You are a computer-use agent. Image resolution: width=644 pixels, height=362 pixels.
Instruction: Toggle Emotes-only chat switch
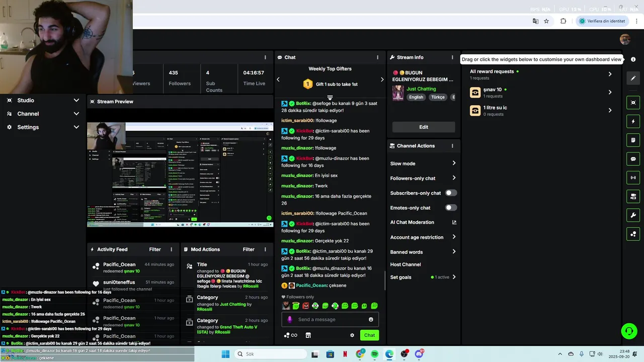[451, 208]
